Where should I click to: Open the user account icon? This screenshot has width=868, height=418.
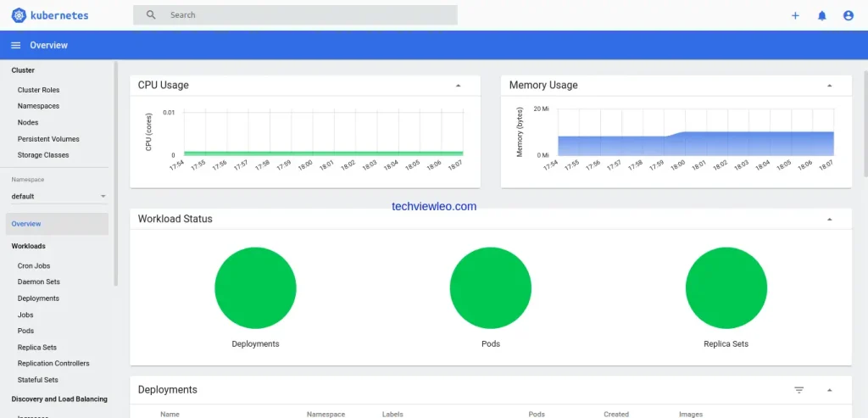[x=848, y=15]
